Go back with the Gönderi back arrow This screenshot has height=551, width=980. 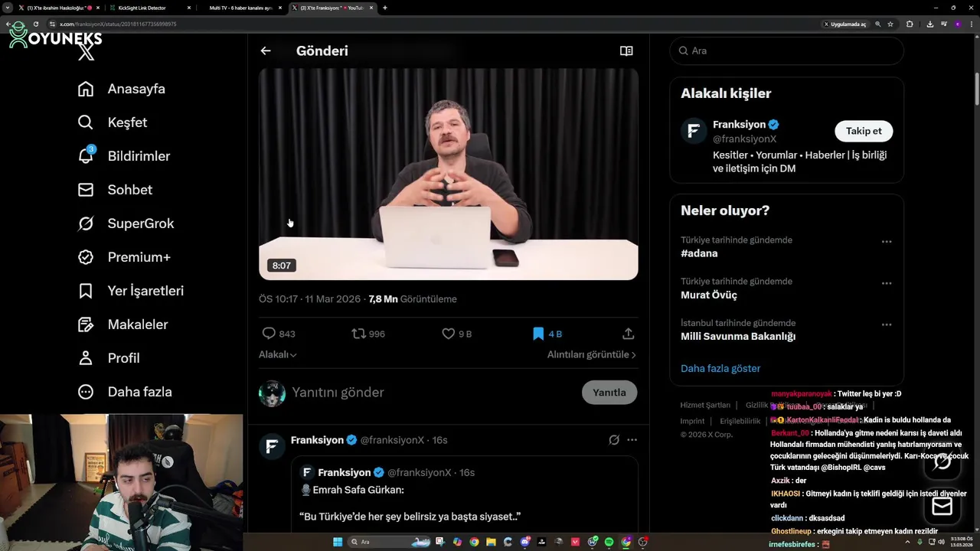coord(266,51)
